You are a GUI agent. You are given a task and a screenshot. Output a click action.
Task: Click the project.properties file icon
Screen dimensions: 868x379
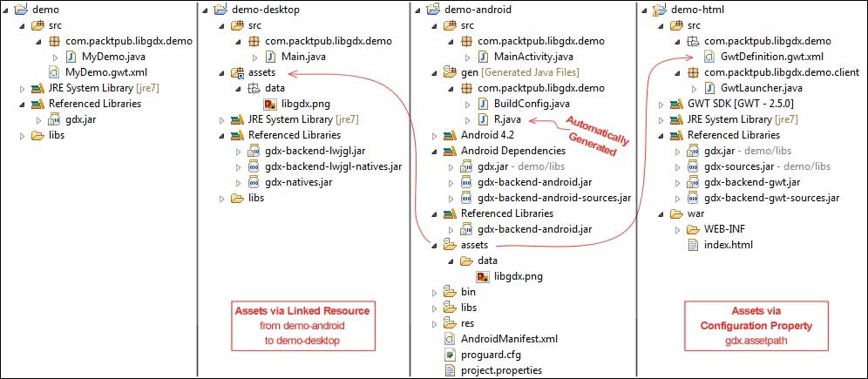click(450, 370)
